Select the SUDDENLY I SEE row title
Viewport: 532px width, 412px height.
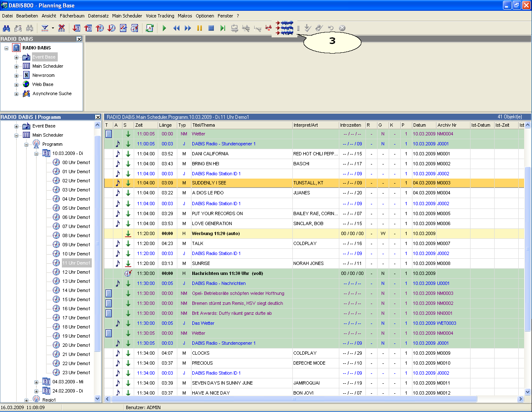tap(209, 183)
